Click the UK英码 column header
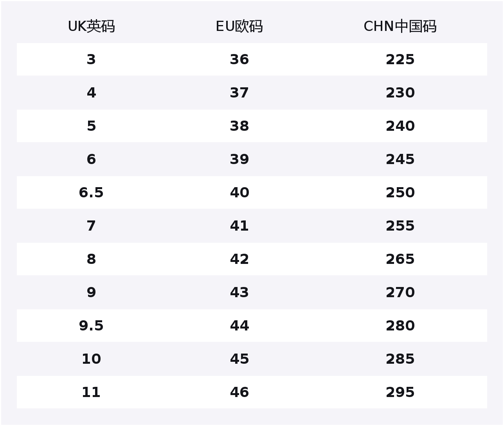The image size is (504, 426). (x=91, y=26)
